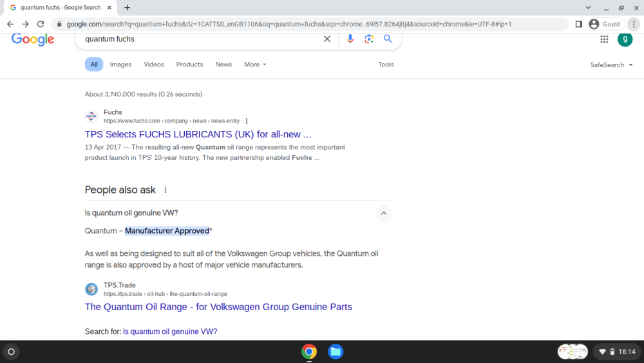The height and width of the screenshot is (363, 644).
Task: Click the TPS.Trade favicon
Action: pyautogui.click(x=91, y=289)
